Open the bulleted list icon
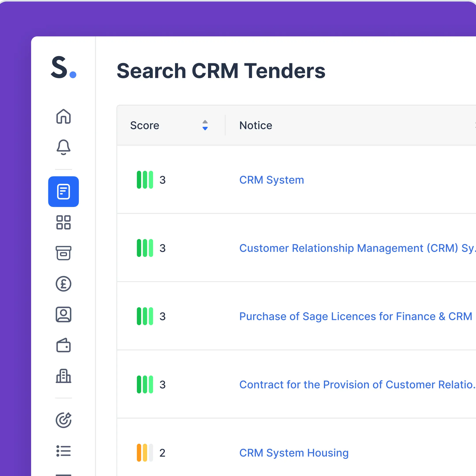476x476 pixels. [x=63, y=451]
